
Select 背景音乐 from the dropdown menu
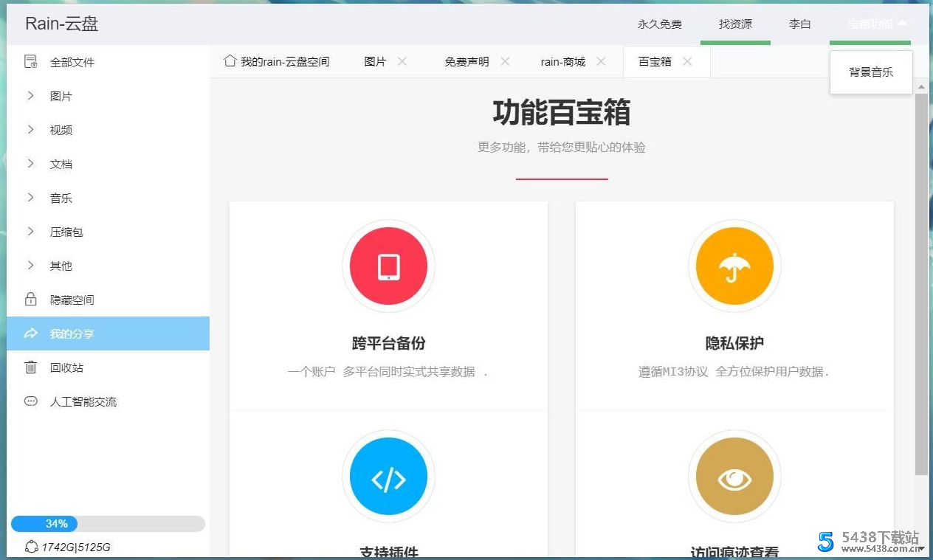[x=871, y=72]
